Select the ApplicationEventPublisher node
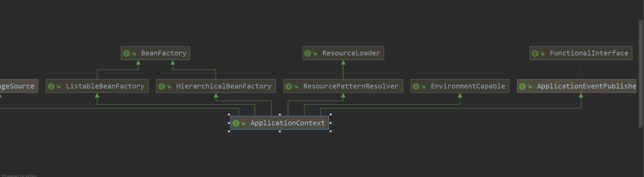The height and width of the screenshot is (177, 644). tap(577, 86)
